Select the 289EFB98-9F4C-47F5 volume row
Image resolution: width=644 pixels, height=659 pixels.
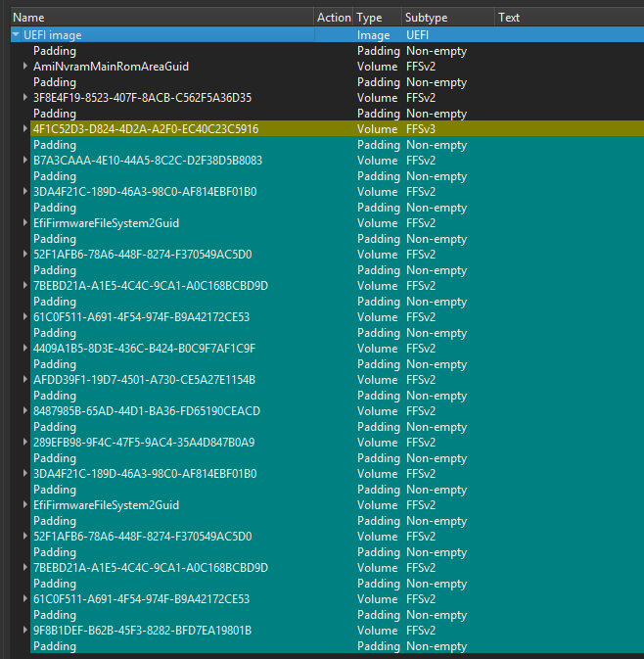click(144, 443)
